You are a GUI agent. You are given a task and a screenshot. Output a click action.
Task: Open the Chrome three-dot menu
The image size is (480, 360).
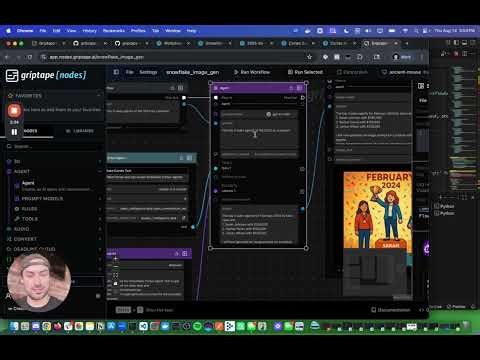[422, 57]
